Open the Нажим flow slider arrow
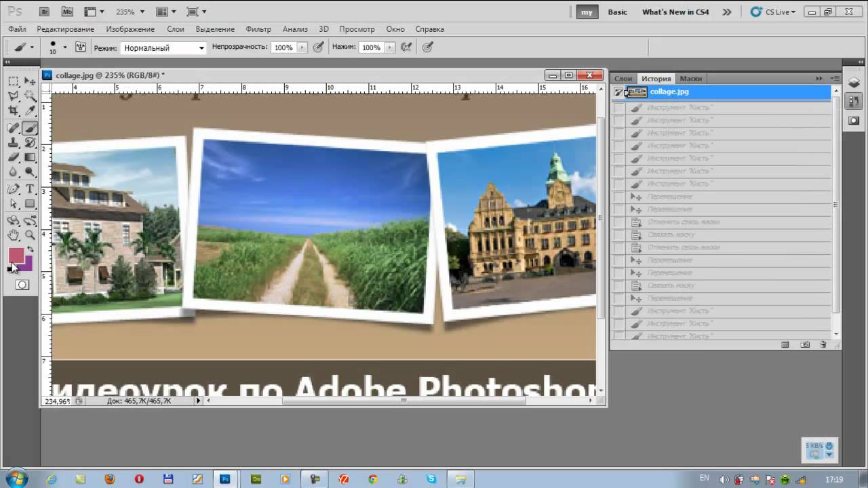868x488 pixels. pyautogui.click(x=390, y=47)
